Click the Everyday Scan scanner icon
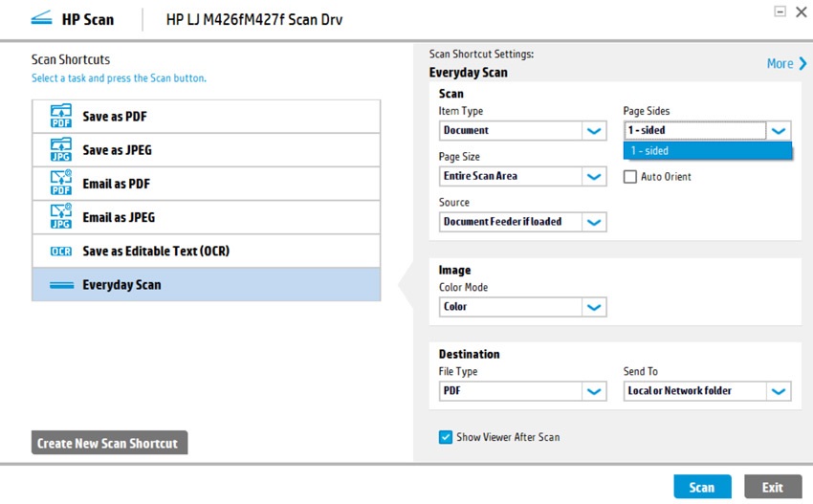Image resolution: width=813 pixels, height=504 pixels. click(x=61, y=285)
